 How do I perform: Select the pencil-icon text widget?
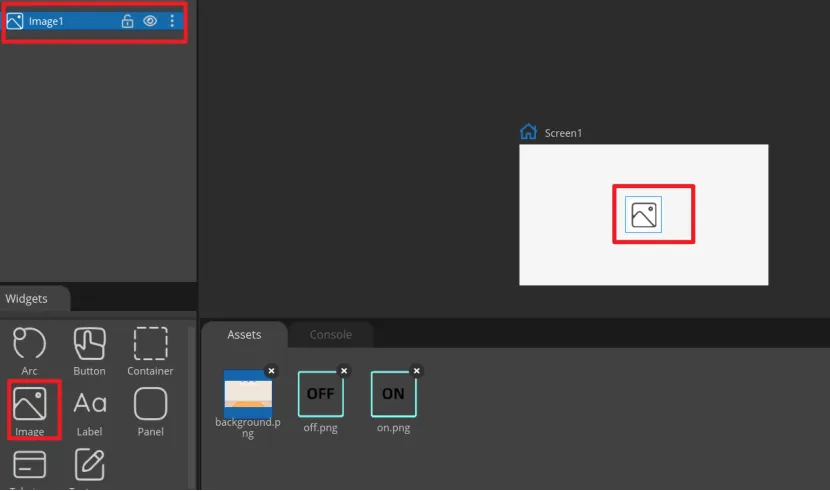(x=89, y=466)
